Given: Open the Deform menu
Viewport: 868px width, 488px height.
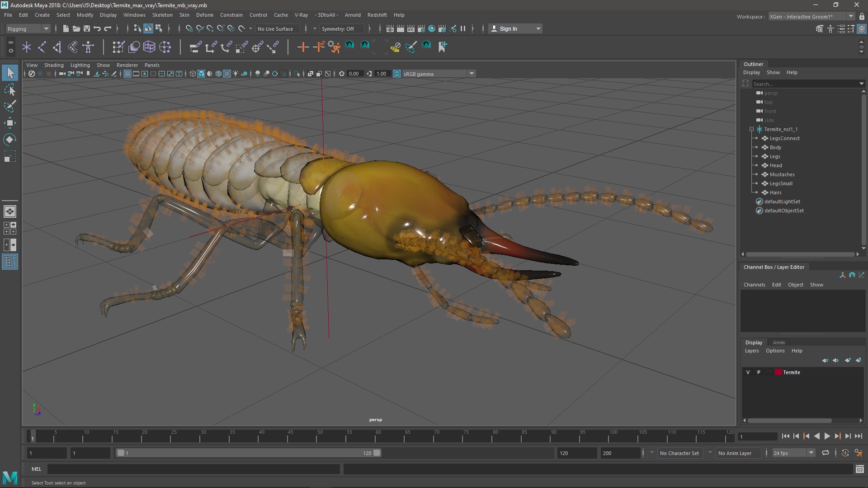Looking at the screenshot, I should tap(204, 15).
